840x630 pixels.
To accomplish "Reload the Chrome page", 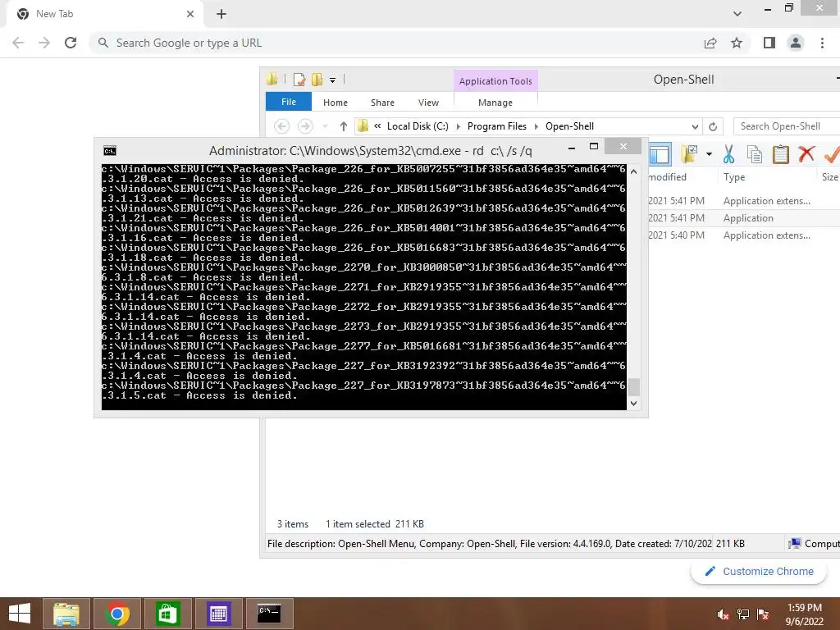I will 71,43.
